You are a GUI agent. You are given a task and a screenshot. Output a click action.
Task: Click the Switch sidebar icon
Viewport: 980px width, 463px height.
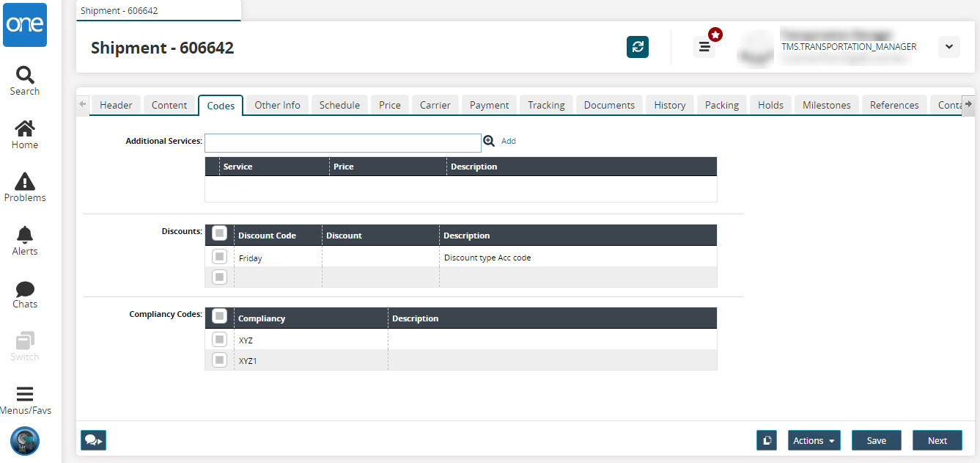[x=25, y=347]
